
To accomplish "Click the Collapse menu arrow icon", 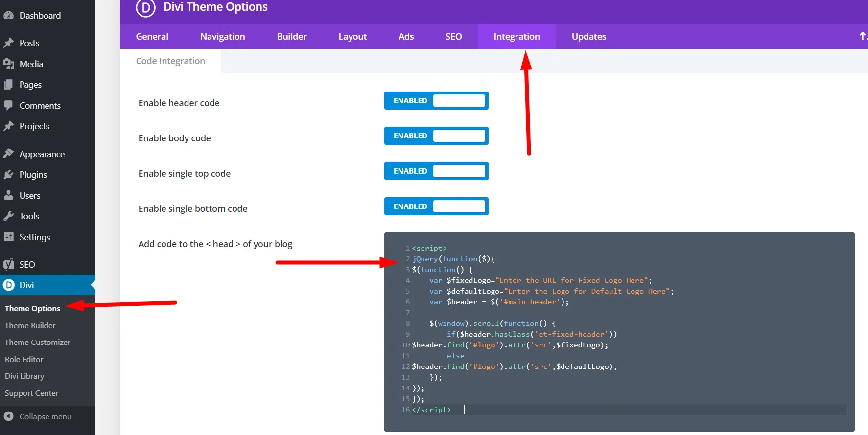I will 8,416.
